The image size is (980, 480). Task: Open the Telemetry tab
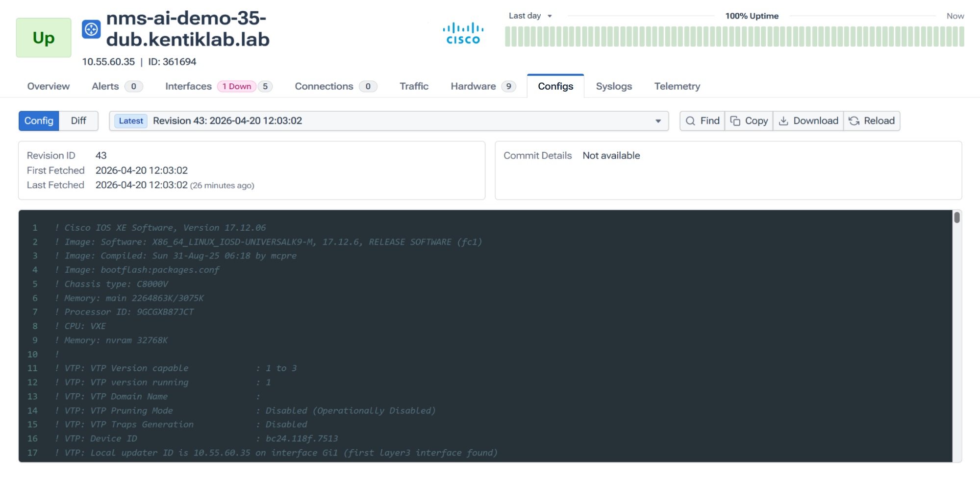[677, 86]
